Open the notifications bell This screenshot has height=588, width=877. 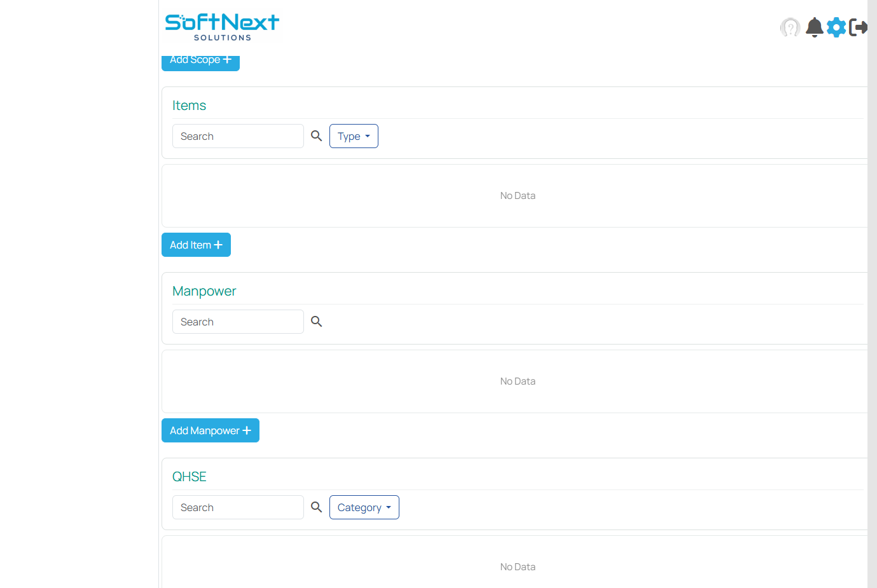click(814, 27)
